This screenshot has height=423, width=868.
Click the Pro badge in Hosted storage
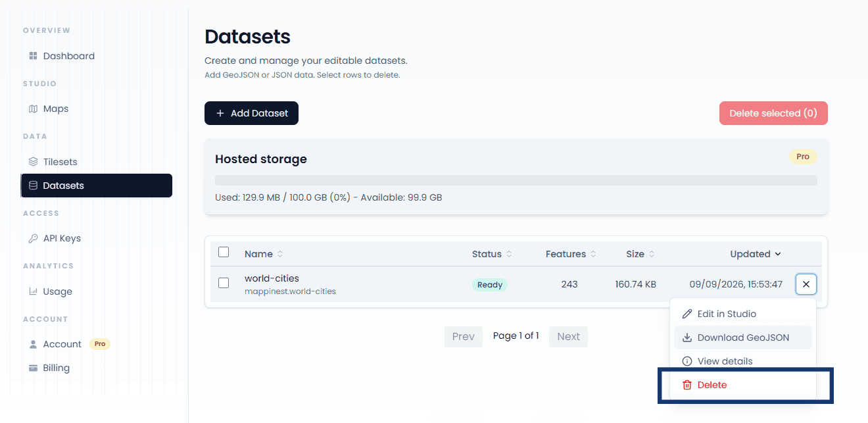point(803,157)
